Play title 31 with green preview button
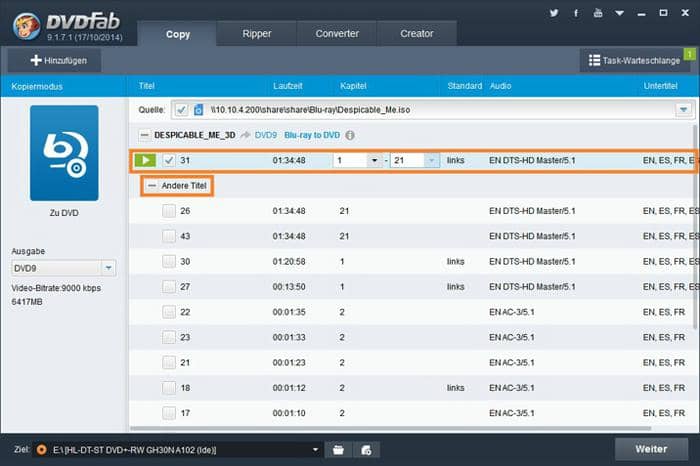This screenshot has width=700, height=466. [146, 160]
